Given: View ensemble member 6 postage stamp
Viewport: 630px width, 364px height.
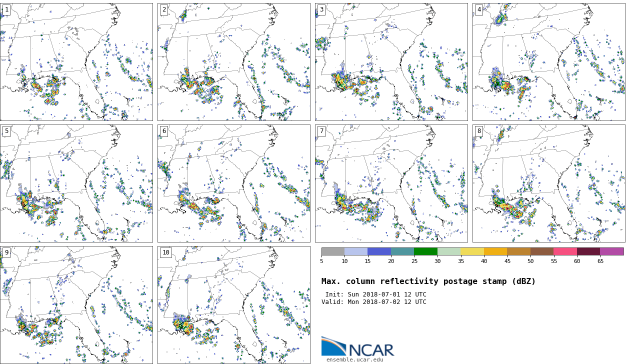Looking at the screenshot, I should pyautogui.click(x=234, y=183).
